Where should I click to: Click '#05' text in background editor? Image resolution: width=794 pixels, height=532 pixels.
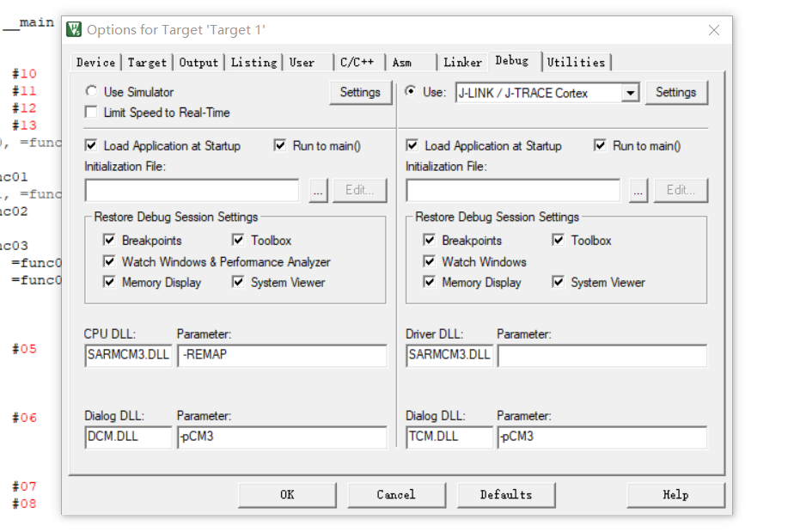coord(24,349)
